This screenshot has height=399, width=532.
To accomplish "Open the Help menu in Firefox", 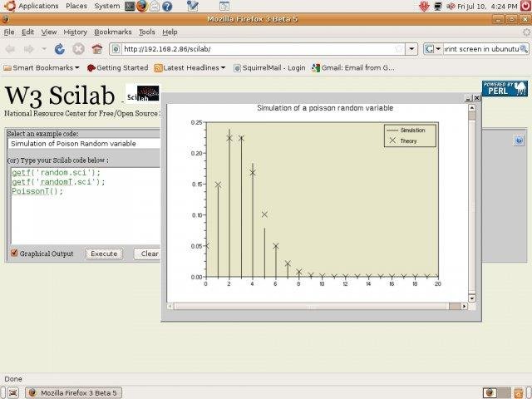I will [x=170, y=32].
